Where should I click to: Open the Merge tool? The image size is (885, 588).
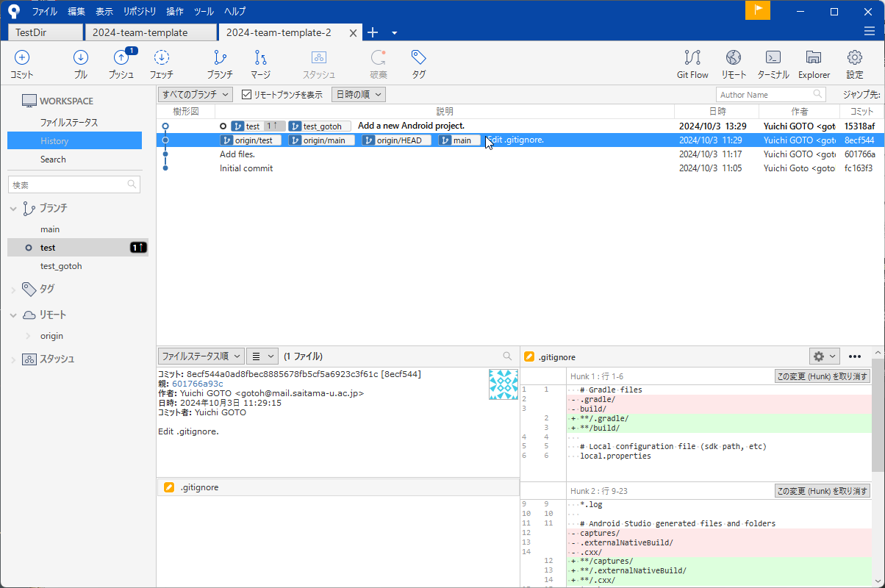260,58
